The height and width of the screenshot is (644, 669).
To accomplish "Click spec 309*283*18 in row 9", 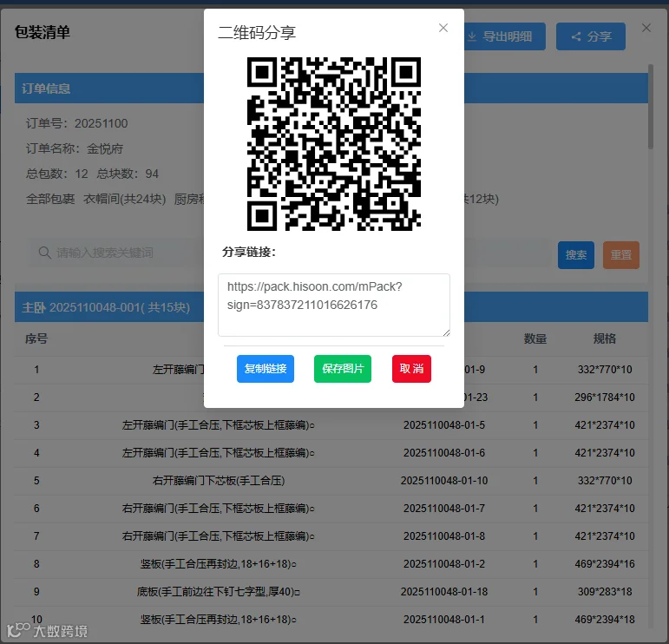I will coord(605,592).
